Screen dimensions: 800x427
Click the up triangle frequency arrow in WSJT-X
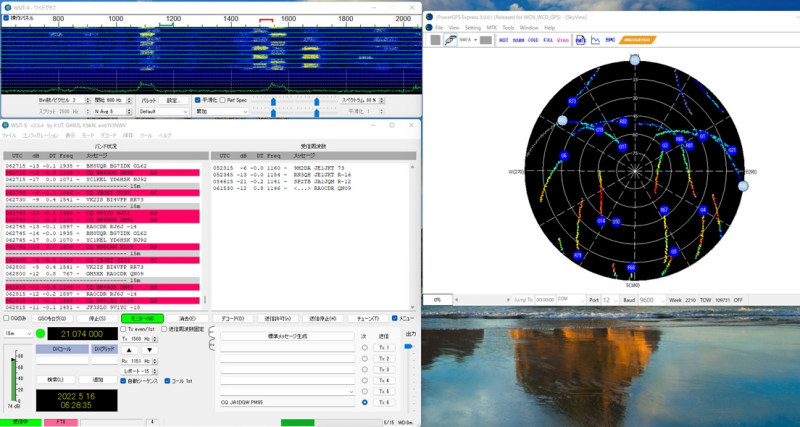pos(129,350)
